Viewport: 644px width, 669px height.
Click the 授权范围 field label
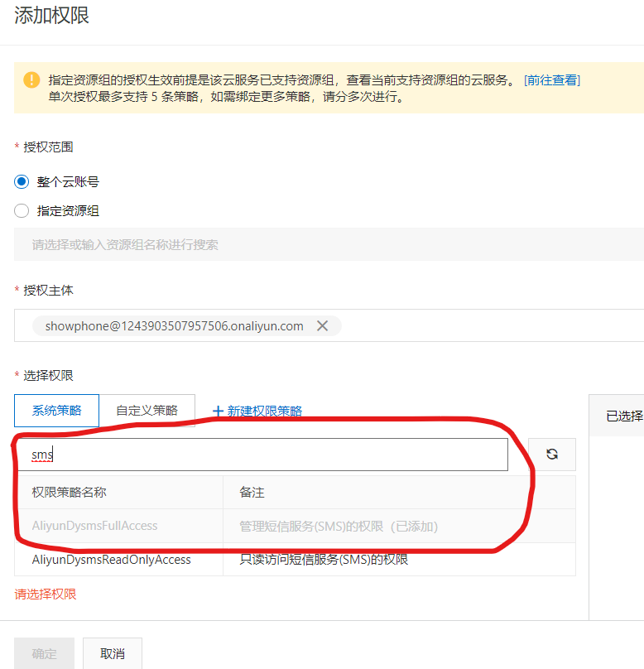tap(48, 147)
